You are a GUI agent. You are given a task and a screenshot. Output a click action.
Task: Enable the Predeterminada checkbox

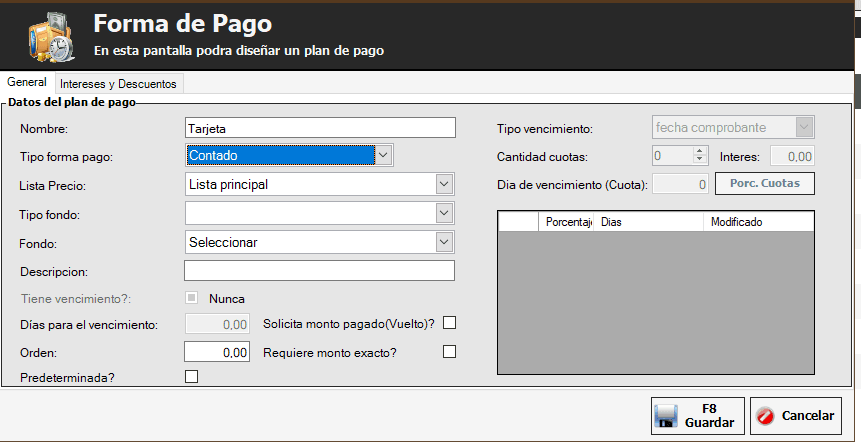pyautogui.click(x=192, y=376)
